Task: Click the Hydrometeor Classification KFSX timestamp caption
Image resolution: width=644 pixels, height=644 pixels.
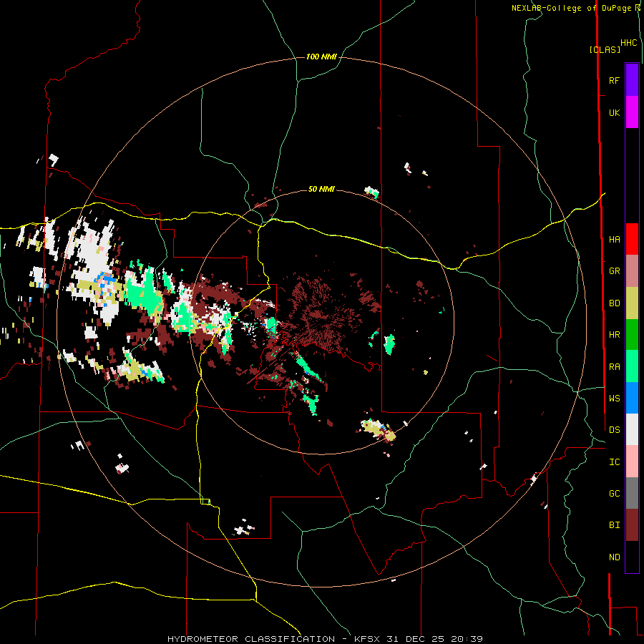Action: click(x=325, y=639)
